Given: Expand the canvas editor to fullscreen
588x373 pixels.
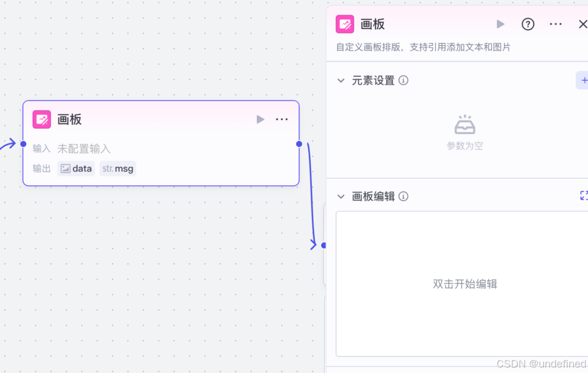Looking at the screenshot, I should coord(584,196).
